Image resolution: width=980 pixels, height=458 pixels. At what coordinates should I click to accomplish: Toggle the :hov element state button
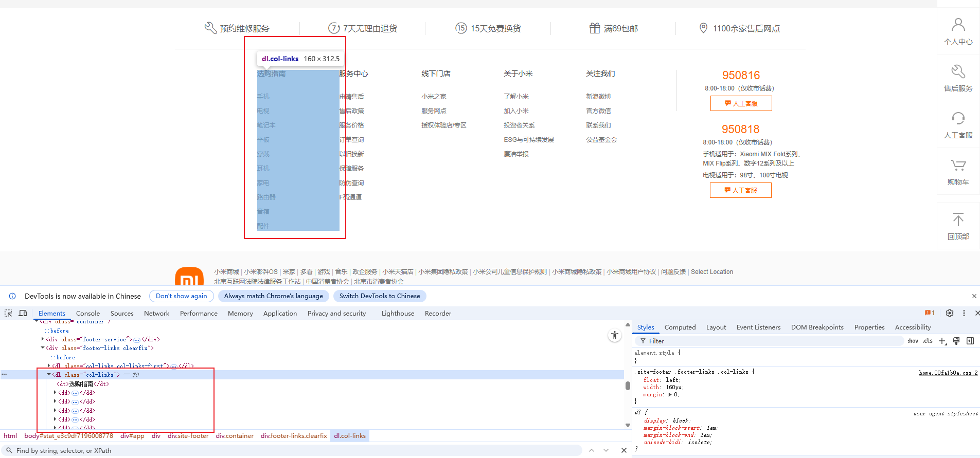tap(913, 341)
